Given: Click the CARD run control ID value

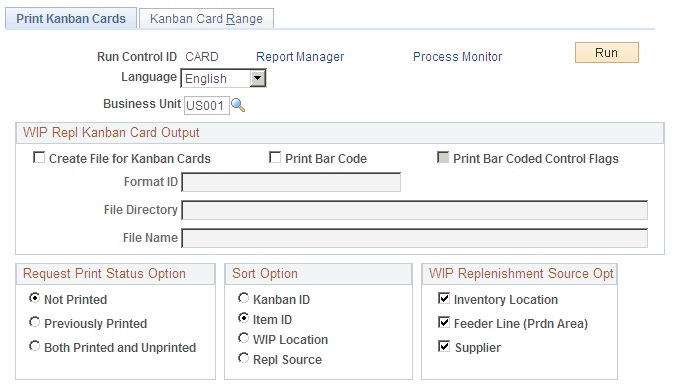Looking at the screenshot, I should pos(202,57).
